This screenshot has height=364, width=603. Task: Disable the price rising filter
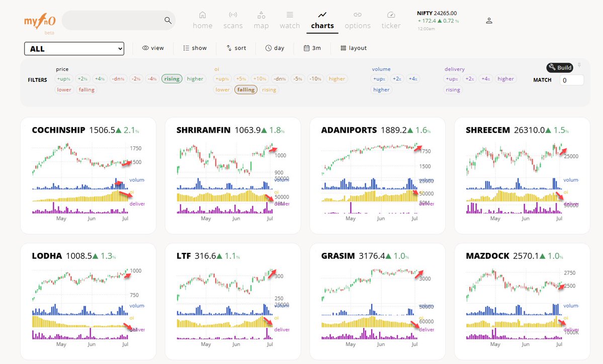click(x=172, y=79)
